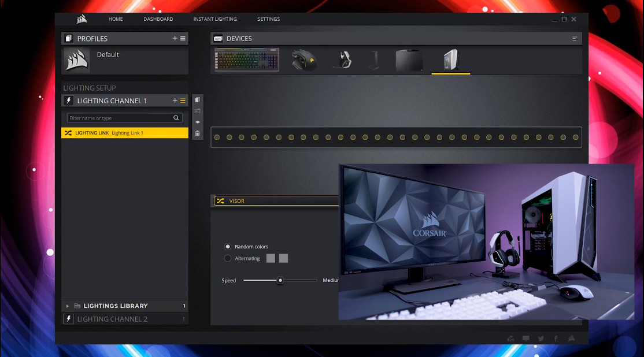Click the shuffle icon on the Lighting Link row
Image resolution: width=644 pixels, height=357 pixels.
click(68, 133)
